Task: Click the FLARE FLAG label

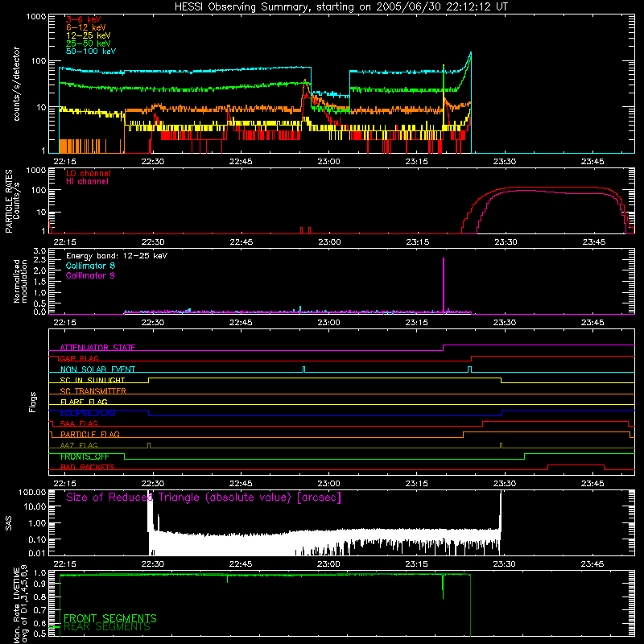Action: pyautogui.click(x=84, y=402)
